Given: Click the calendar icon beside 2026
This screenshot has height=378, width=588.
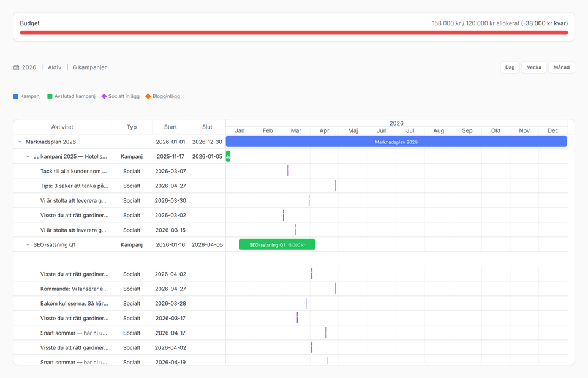Looking at the screenshot, I should coord(17,67).
